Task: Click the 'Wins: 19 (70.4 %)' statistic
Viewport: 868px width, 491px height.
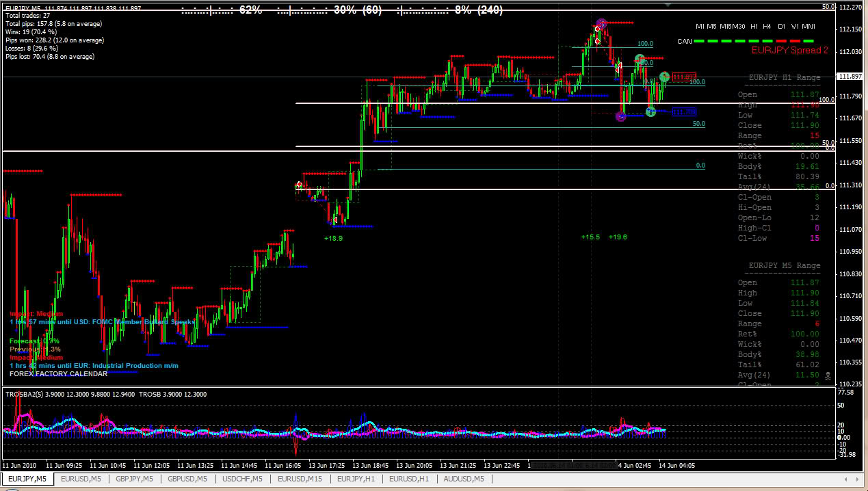Action: tap(33, 31)
